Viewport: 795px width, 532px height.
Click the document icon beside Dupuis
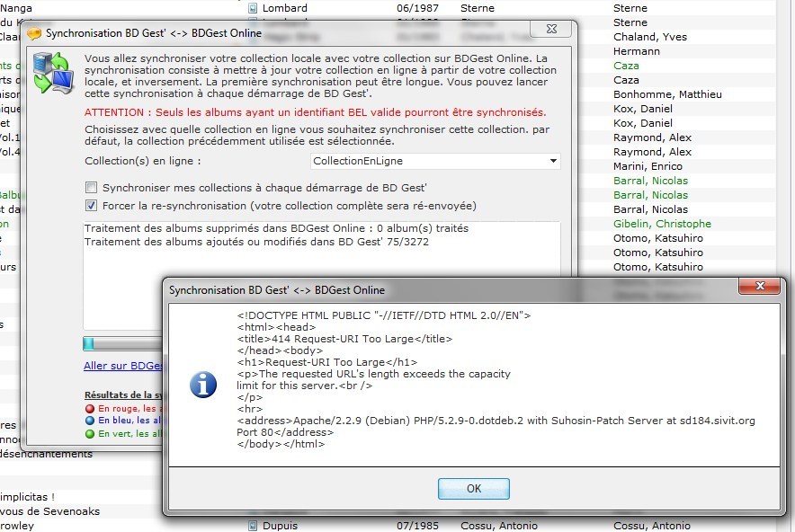254,526
